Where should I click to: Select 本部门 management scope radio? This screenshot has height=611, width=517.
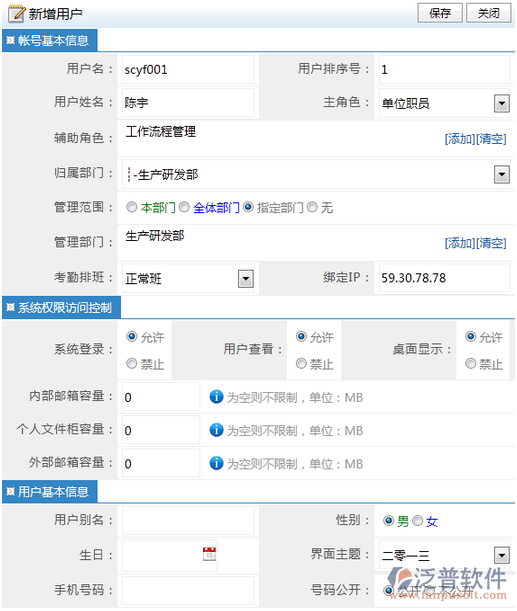point(131,207)
